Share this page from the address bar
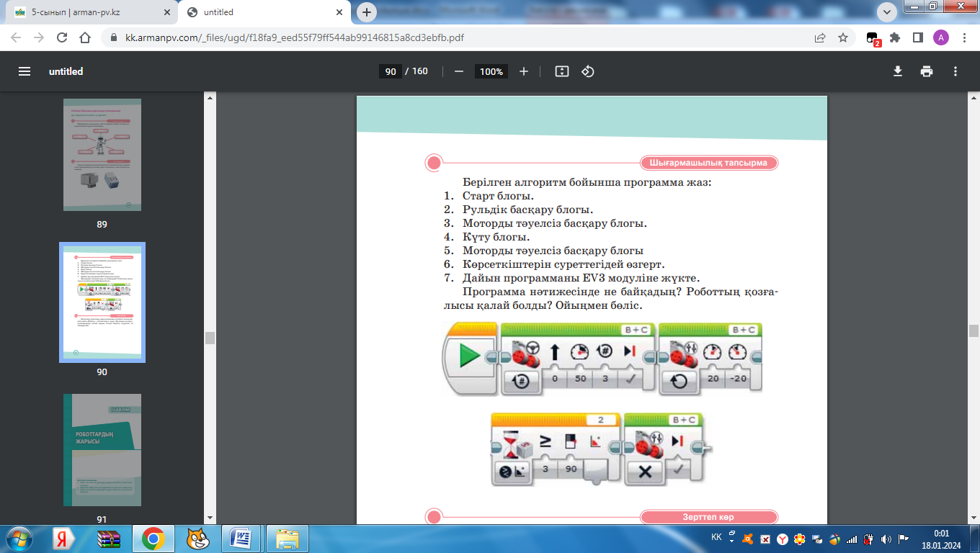 820,37
